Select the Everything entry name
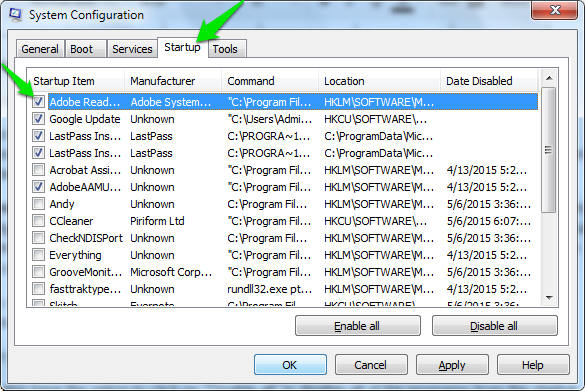Image resolution: width=585 pixels, height=391 pixels. pyautogui.click(x=75, y=255)
